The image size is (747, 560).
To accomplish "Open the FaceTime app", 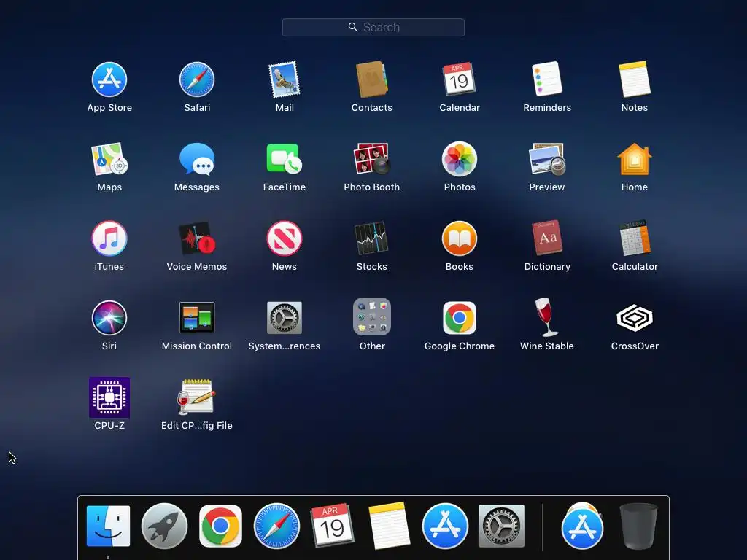I will [285, 159].
